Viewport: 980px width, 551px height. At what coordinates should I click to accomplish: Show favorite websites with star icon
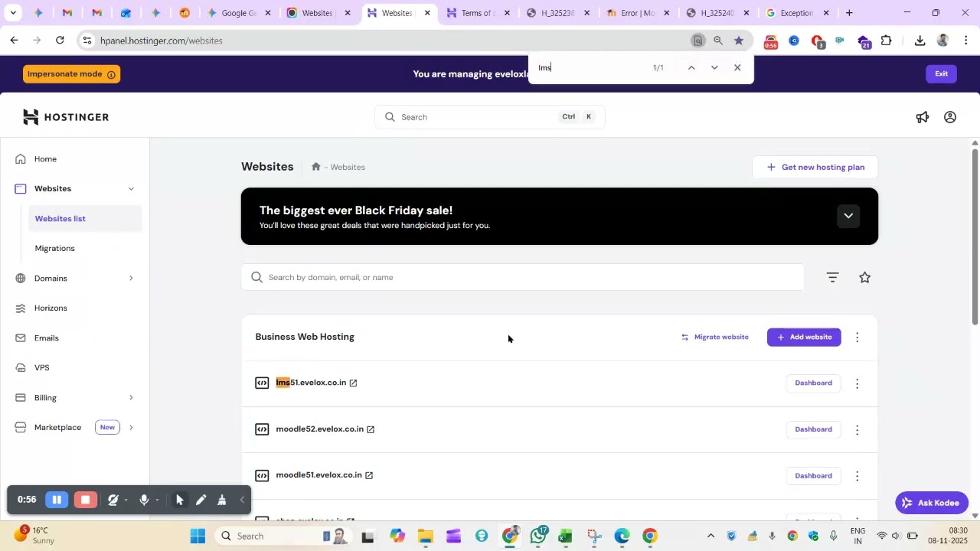pos(865,278)
